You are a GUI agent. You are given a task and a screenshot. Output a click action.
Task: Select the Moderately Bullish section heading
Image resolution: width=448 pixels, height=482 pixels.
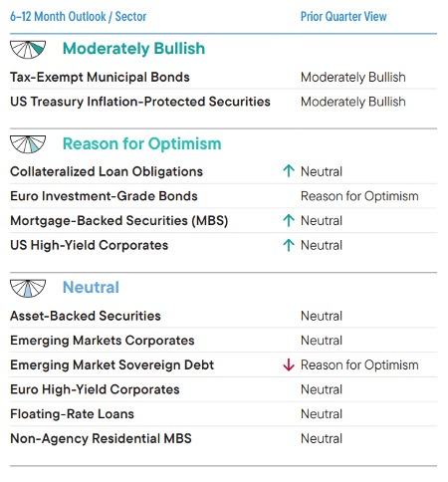(133, 49)
